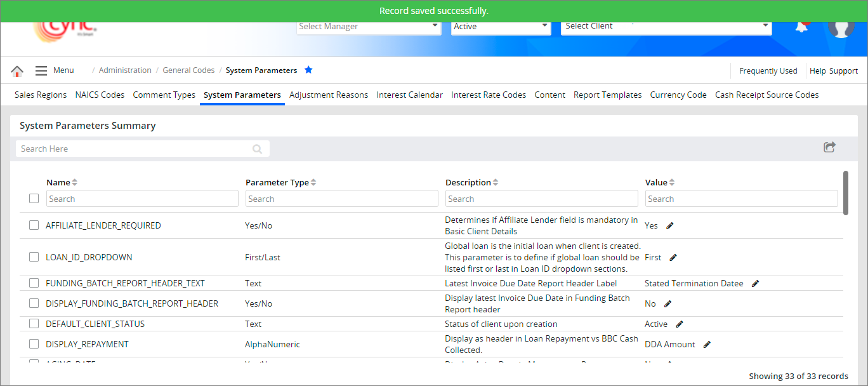Expand the Active status dropdown
Viewport: 868px width, 386px height.
[501, 26]
